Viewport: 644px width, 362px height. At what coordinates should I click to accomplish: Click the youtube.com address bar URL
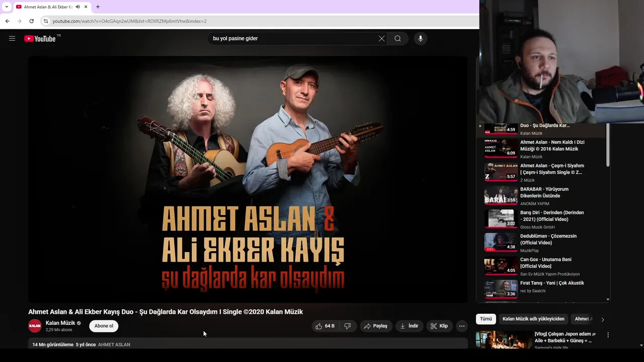pos(129,21)
